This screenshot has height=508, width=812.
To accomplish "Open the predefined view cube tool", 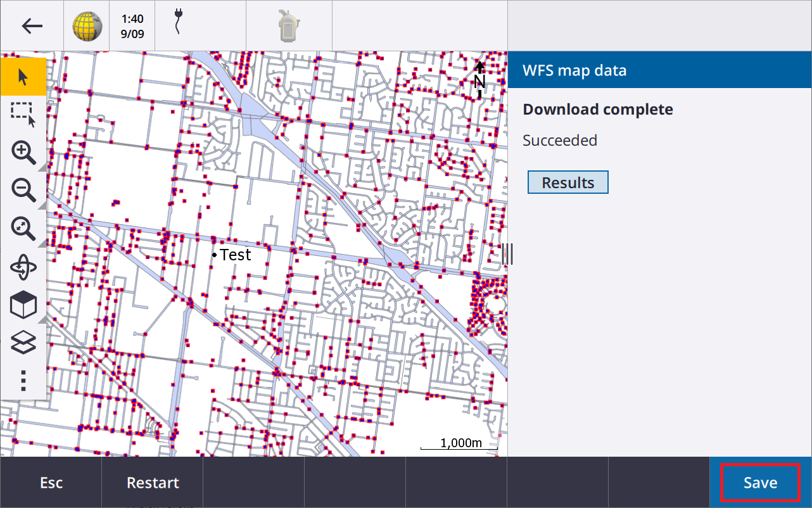I will [x=23, y=305].
